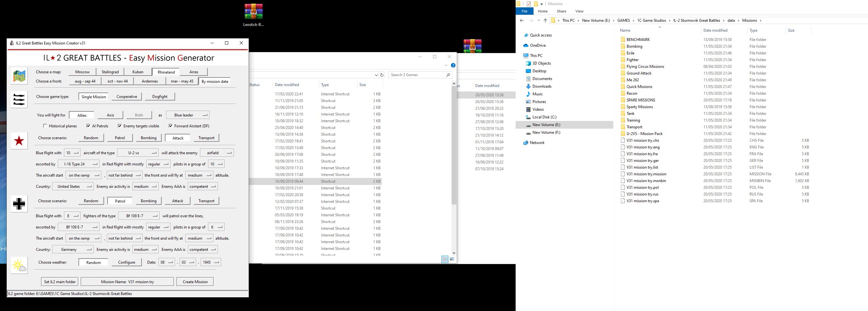Toggle AI Patrols checkbox

(x=88, y=126)
